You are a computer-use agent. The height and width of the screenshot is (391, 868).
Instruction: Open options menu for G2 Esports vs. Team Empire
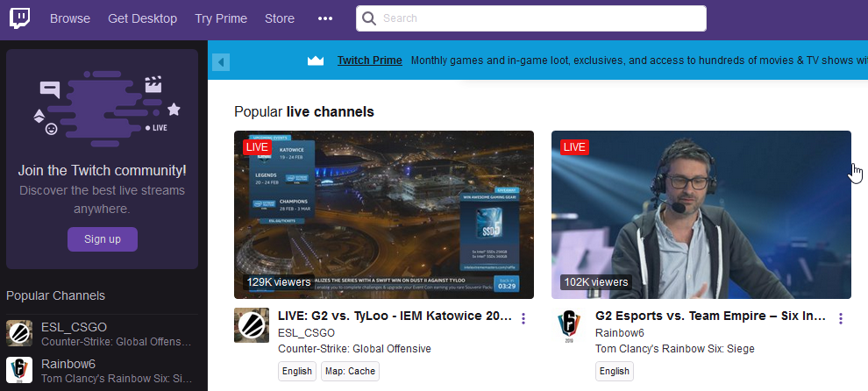pos(841,318)
